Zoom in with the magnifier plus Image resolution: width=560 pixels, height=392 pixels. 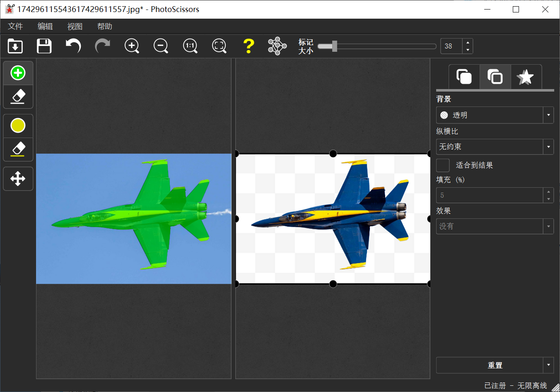click(132, 46)
